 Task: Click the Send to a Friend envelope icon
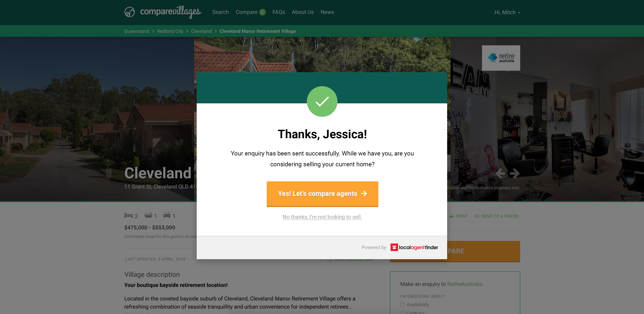(x=477, y=216)
